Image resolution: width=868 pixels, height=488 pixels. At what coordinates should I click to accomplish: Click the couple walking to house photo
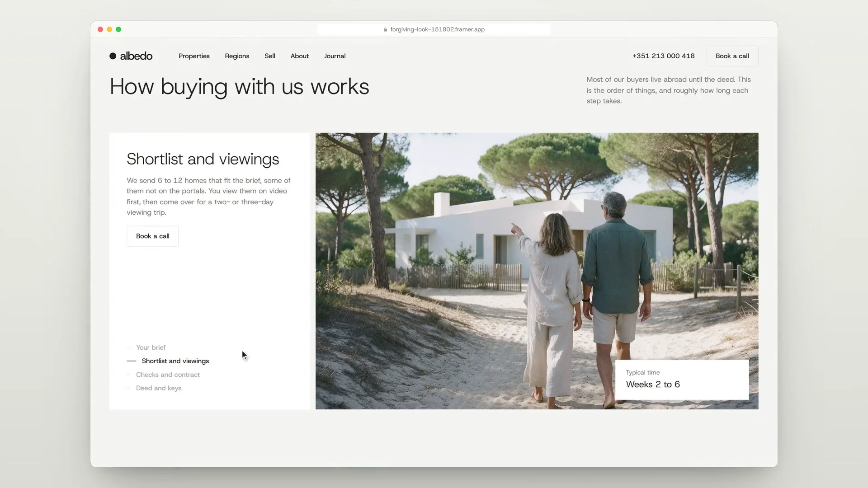[537, 271]
